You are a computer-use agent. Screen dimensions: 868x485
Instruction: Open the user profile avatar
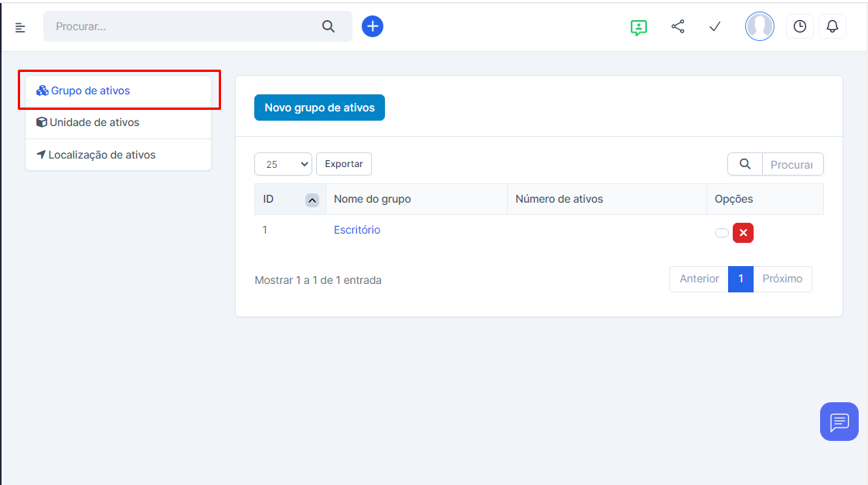[759, 26]
